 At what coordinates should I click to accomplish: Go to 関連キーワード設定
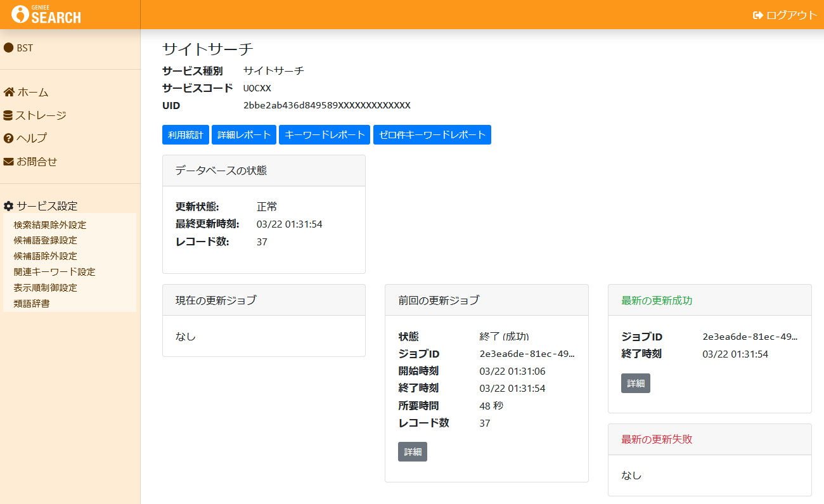pos(55,272)
